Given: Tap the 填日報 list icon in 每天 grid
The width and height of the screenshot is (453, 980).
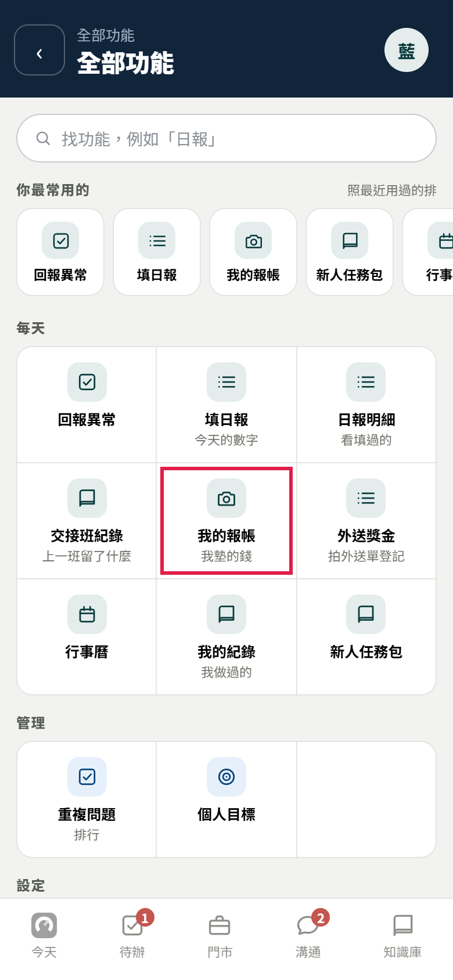Looking at the screenshot, I should point(227,382).
